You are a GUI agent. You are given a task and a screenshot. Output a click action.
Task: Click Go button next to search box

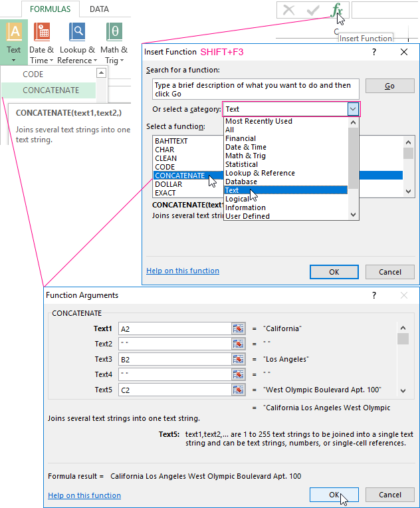pos(390,86)
